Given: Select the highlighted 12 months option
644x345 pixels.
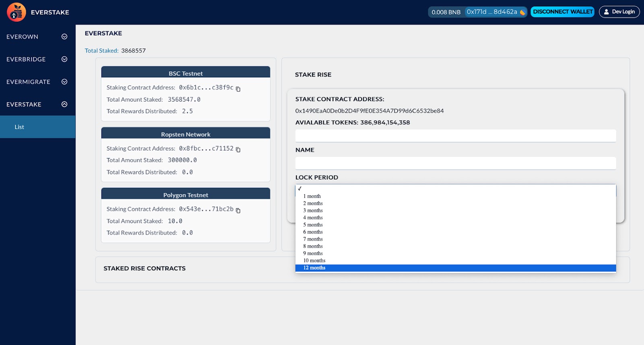Looking at the screenshot, I should point(456,268).
